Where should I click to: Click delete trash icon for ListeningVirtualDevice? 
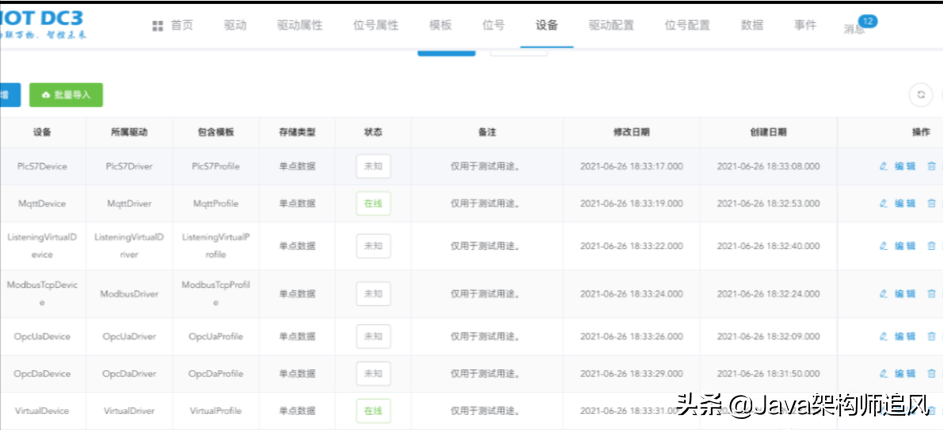tap(932, 245)
